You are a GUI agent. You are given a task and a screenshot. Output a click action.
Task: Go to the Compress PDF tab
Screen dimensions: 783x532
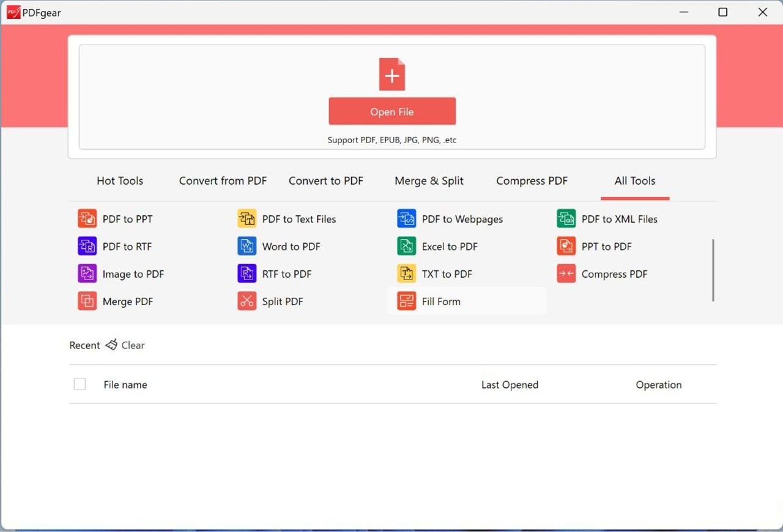pyautogui.click(x=532, y=181)
